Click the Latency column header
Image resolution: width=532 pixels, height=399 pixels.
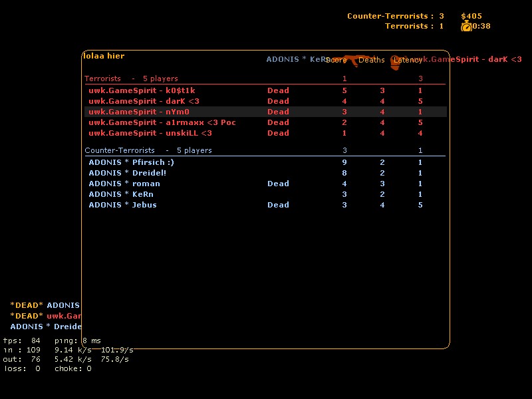pos(407,61)
